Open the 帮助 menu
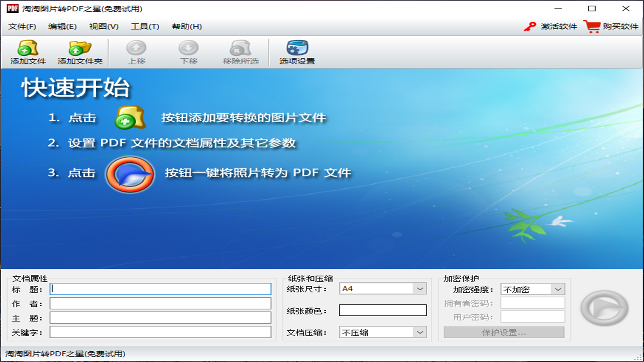Image resolution: width=644 pixels, height=362 pixels. click(186, 26)
